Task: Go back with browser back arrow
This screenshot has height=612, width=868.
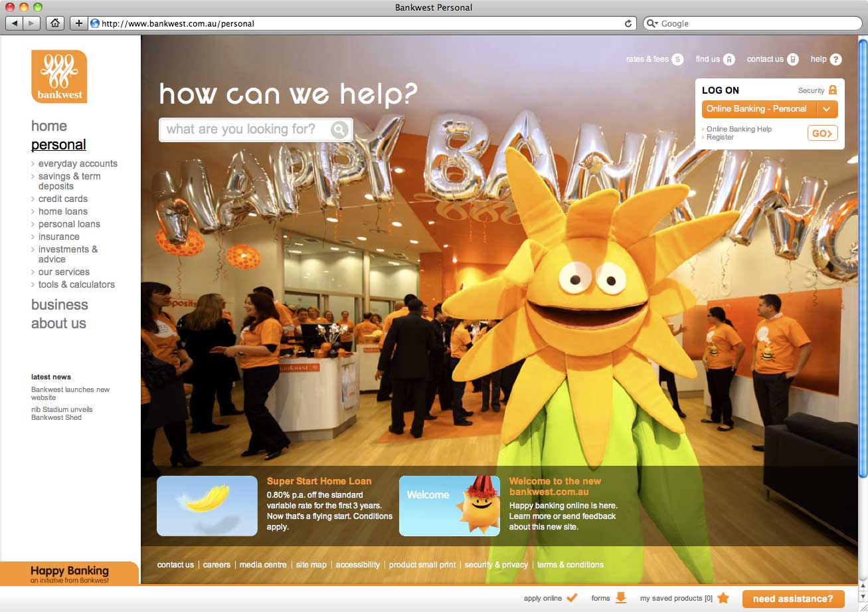Action: coord(14,23)
